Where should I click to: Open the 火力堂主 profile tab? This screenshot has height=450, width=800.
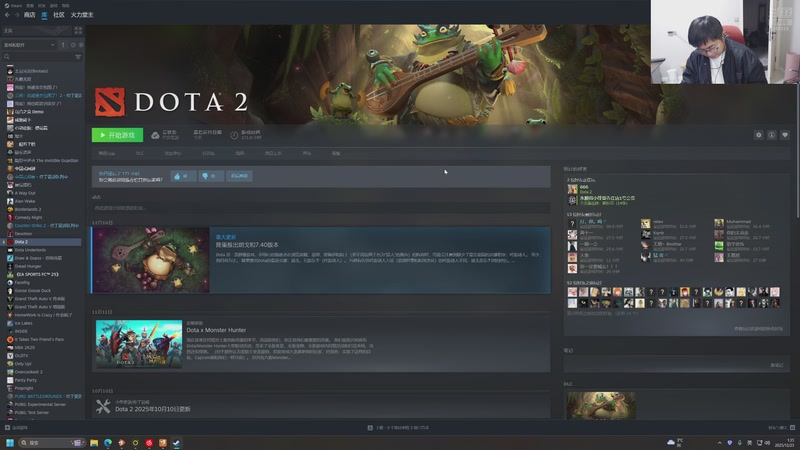coord(82,15)
